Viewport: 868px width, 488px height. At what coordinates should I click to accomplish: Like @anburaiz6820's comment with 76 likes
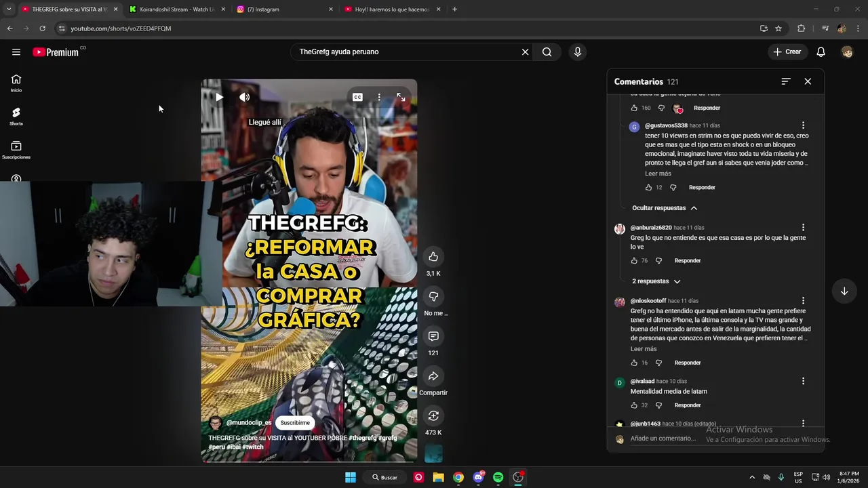[634, 261]
